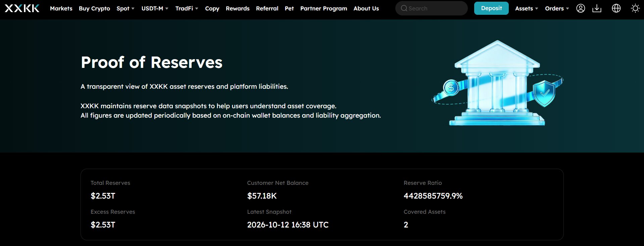Click the Covered Assets label
644x246 pixels.
(425, 212)
